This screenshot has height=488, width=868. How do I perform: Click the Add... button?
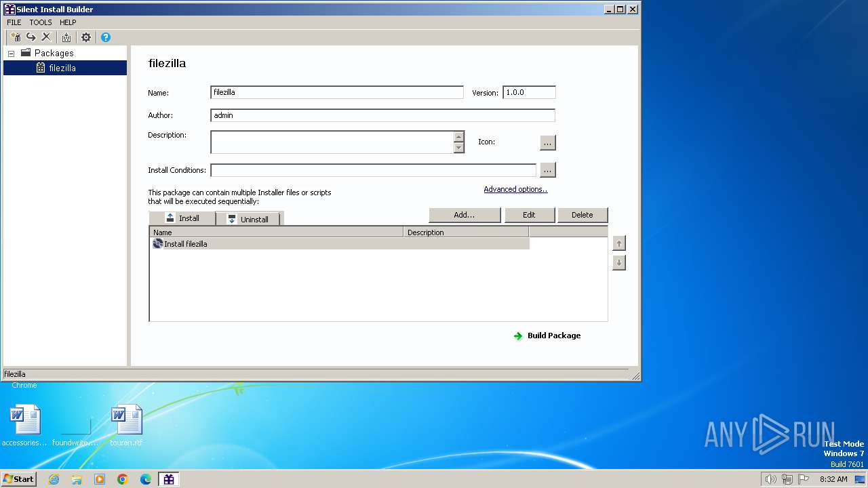pos(465,215)
